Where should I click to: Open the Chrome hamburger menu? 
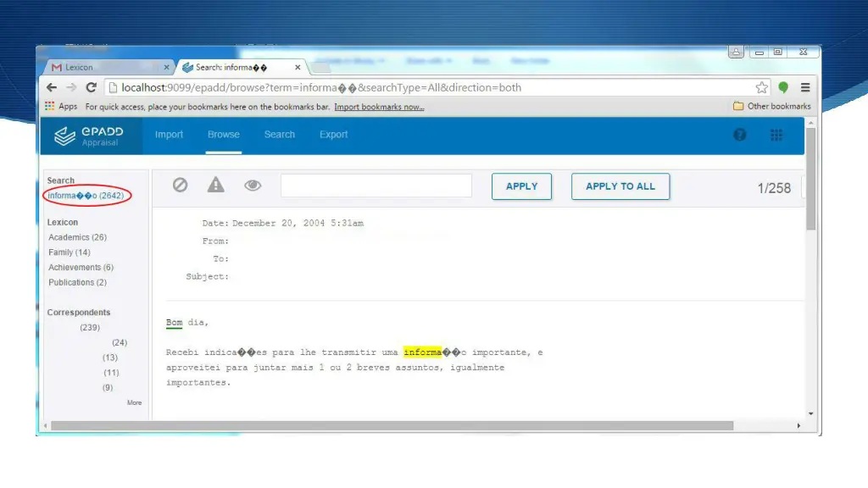tap(805, 87)
